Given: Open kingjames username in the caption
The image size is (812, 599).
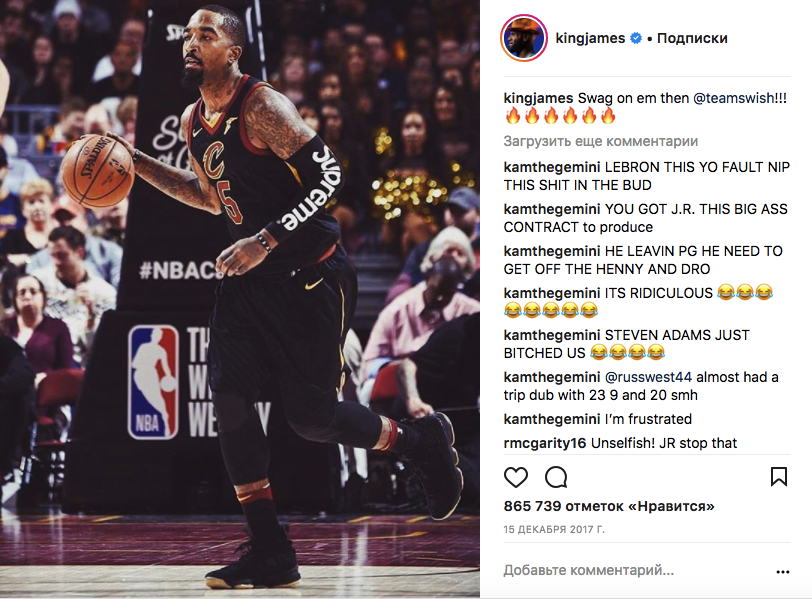Looking at the screenshot, I should coord(539,98).
